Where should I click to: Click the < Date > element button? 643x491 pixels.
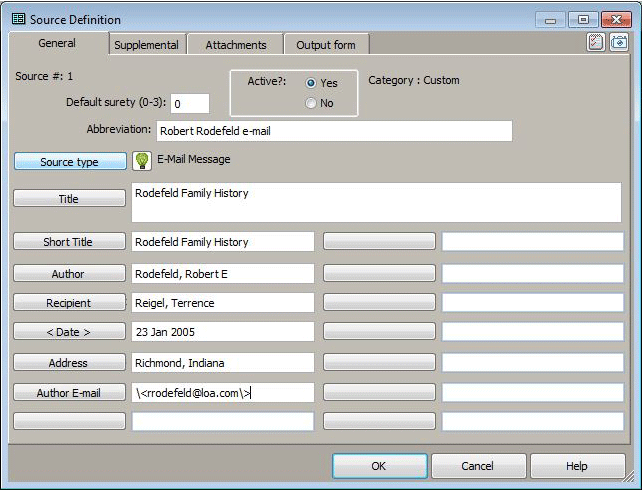[x=69, y=331]
